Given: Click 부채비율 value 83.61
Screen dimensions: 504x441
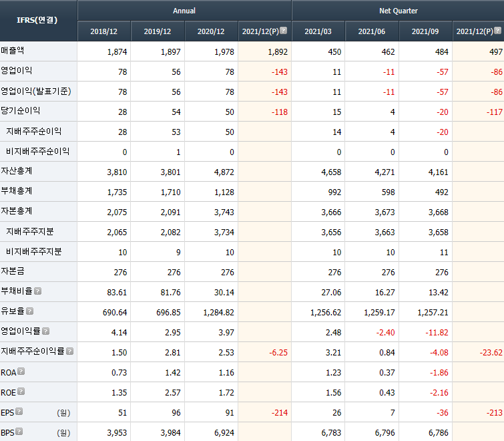Looking at the screenshot, I should [x=117, y=293].
